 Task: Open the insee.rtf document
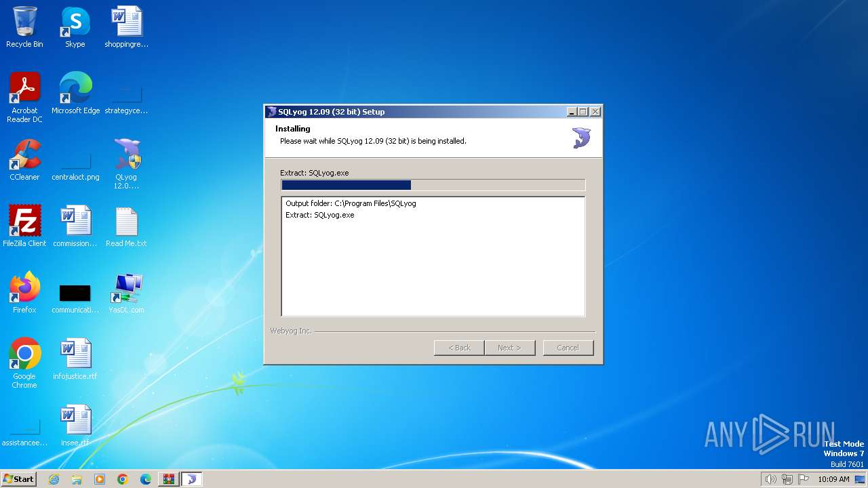pos(75,426)
